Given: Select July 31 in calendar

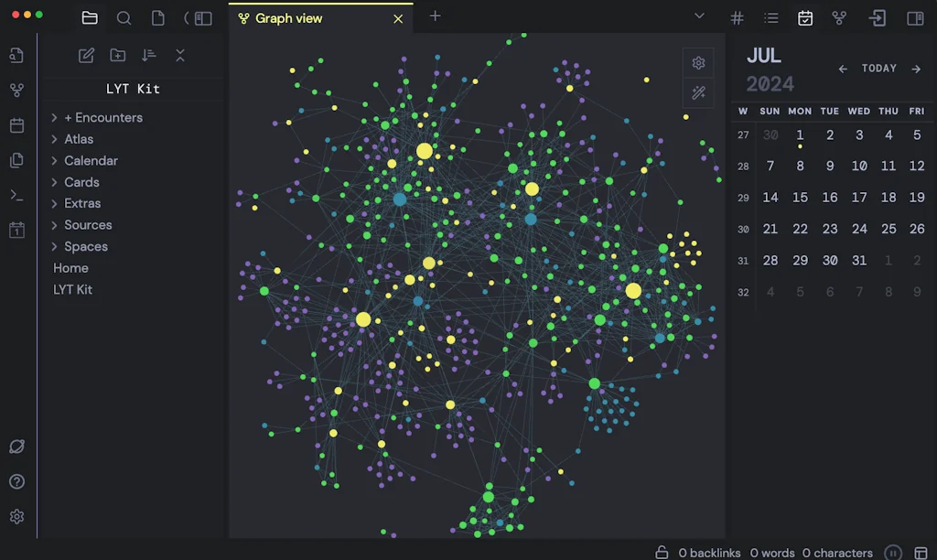Looking at the screenshot, I should [x=858, y=261].
